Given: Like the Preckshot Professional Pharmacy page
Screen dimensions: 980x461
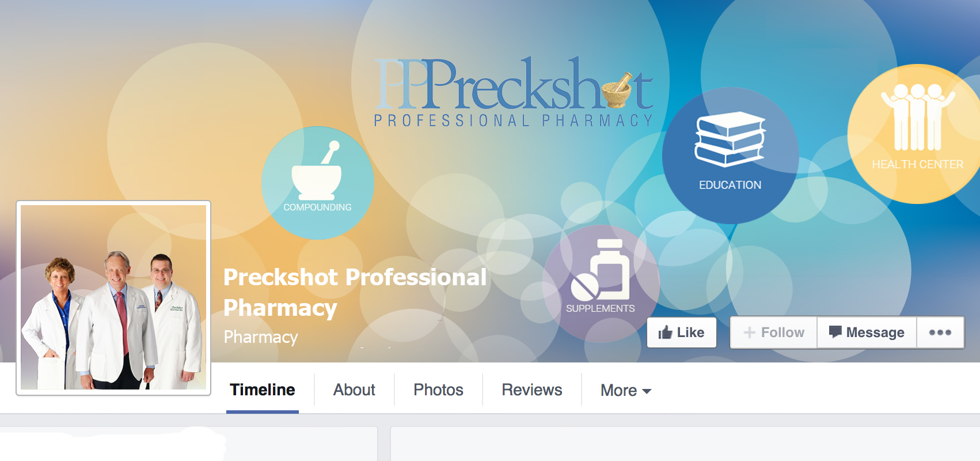Looking at the screenshot, I should click(x=682, y=332).
